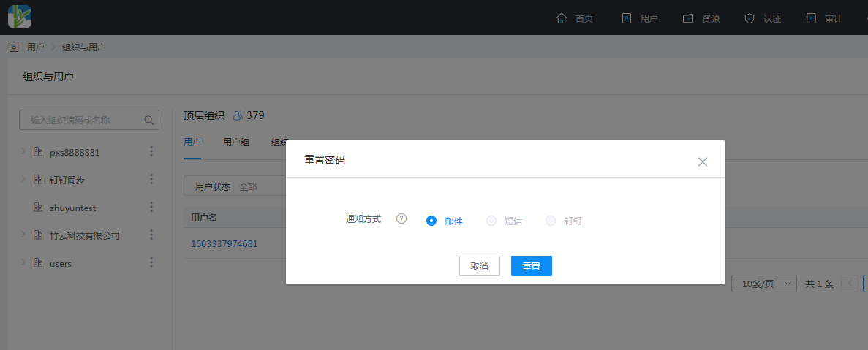The width and height of the screenshot is (868, 350).
Task: Open the 10条/页 page size dropdown
Action: (764, 284)
